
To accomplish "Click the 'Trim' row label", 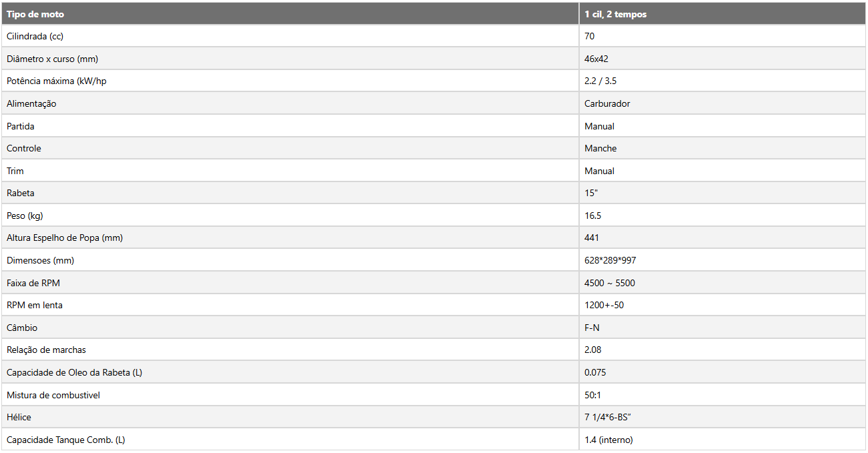I will [x=15, y=171].
